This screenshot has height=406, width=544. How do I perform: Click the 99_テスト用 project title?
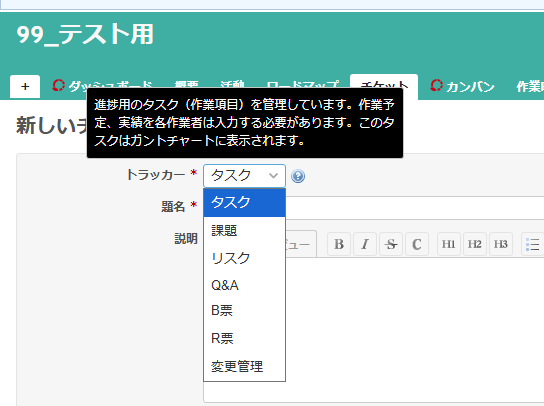pyautogui.click(x=85, y=35)
